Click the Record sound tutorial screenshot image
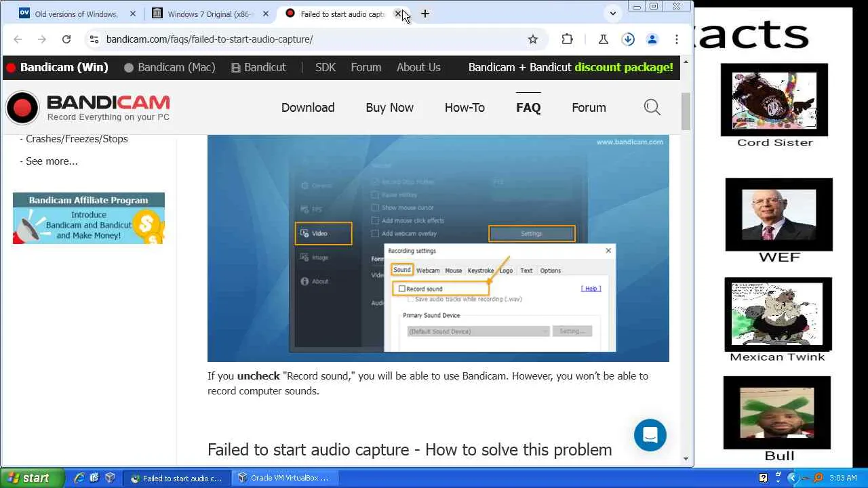This screenshot has height=488, width=868. coord(438,248)
